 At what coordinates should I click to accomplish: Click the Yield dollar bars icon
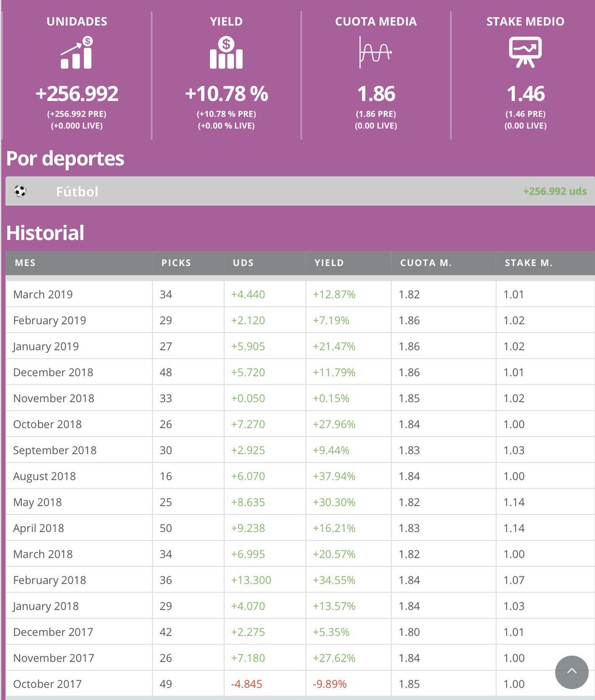[226, 52]
